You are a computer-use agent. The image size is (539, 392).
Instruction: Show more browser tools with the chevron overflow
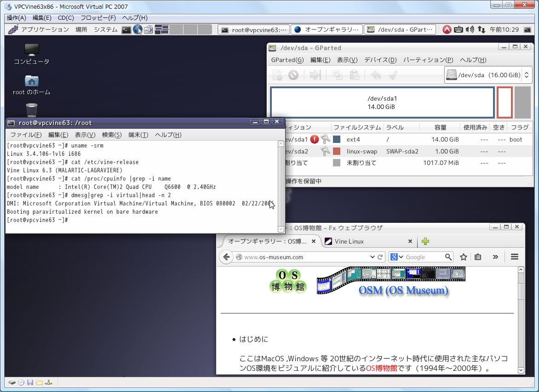pyautogui.click(x=495, y=257)
